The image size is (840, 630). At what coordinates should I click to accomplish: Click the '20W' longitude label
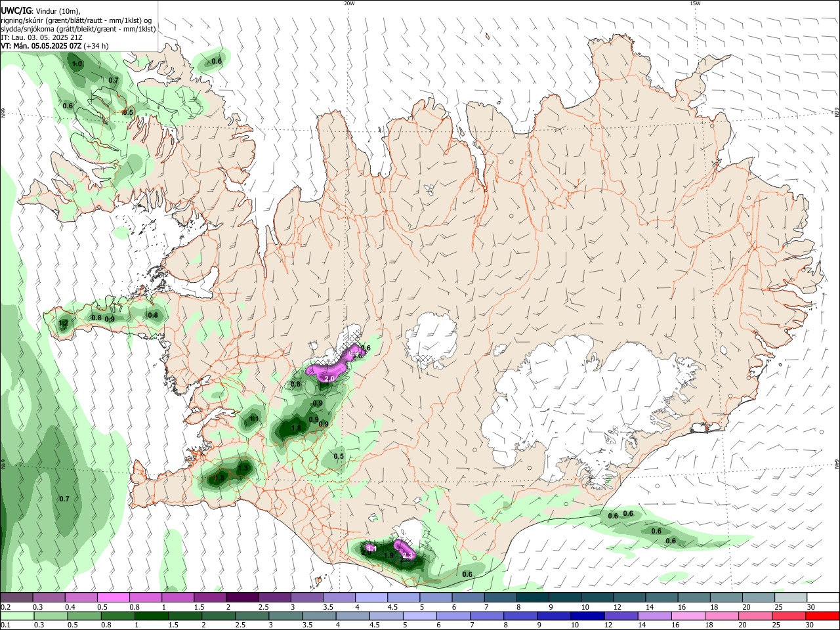coord(349,3)
